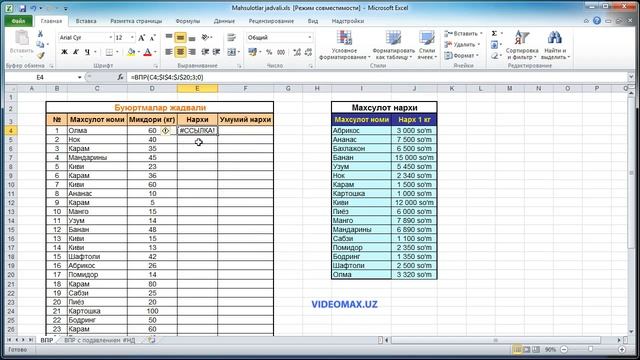The height and width of the screenshot is (360, 640).
Task: Click the cell borders icon
Action: pyautogui.click(x=109, y=52)
